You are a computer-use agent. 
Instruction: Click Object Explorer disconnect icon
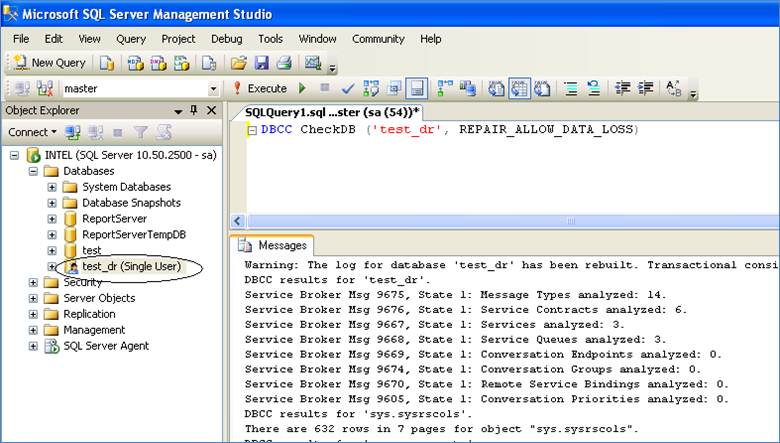pyautogui.click(x=96, y=132)
